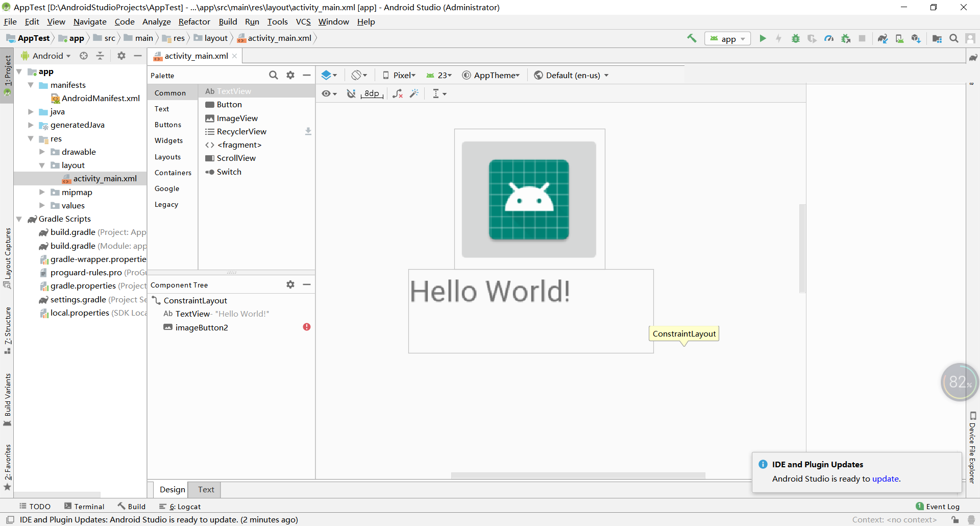Expand the drawable folder
The width and height of the screenshot is (980, 526).
(x=42, y=152)
